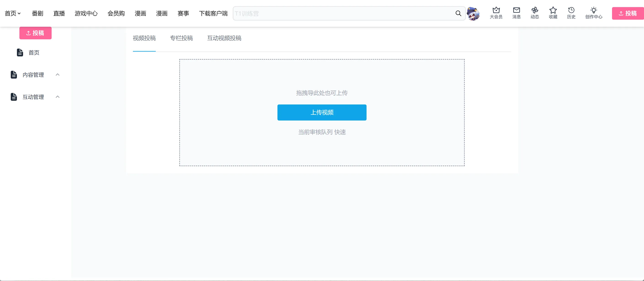The image size is (644, 281).
Task: Click the blue 上传视频 button
Action: pyautogui.click(x=322, y=112)
